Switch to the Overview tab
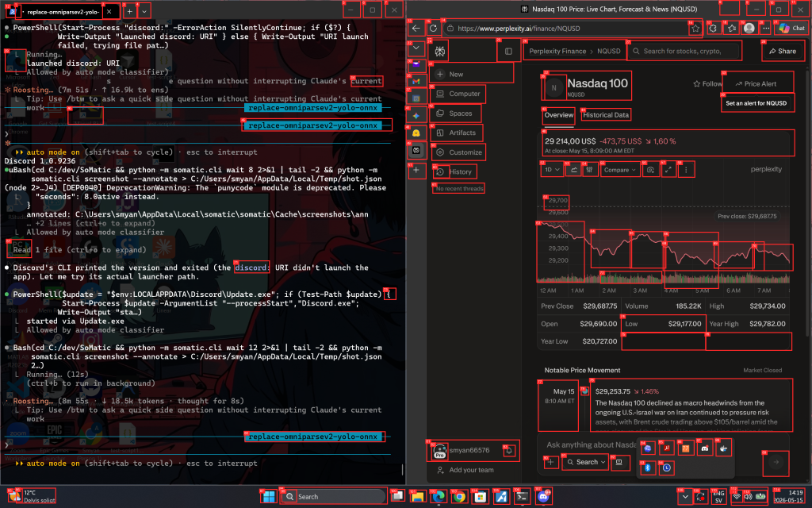The height and width of the screenshot is (508, 812). (x=559, y=115)
